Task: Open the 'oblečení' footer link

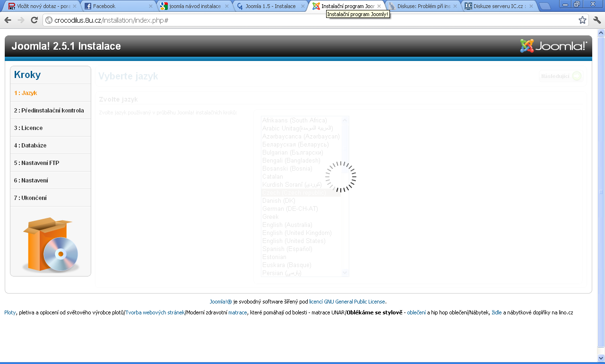Action: point(416,313)
